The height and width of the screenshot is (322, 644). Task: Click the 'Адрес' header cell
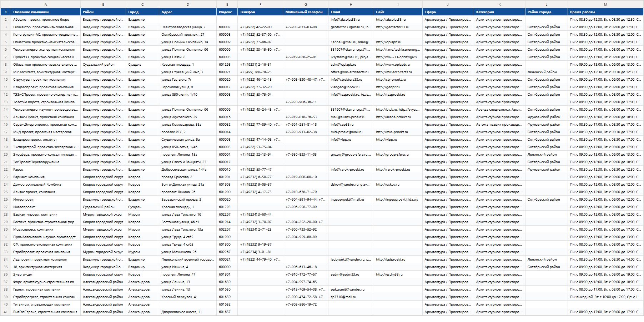pyautogui.click(x=188, y=12)
